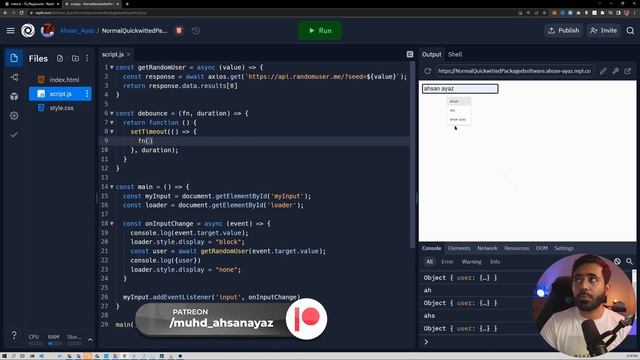Image resolution: width=640 pixels, height=360 pixels.
Task: Click the preview URL address field
Action: [x=514, y=71]
